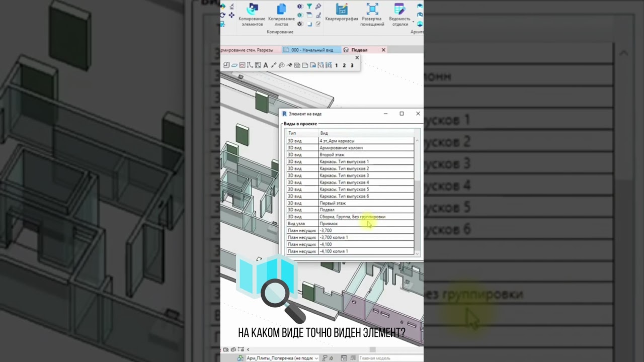Click the first icon in floating palette
Image resolution: width=644 pixels, height=362 pixels.
point(226,65)
